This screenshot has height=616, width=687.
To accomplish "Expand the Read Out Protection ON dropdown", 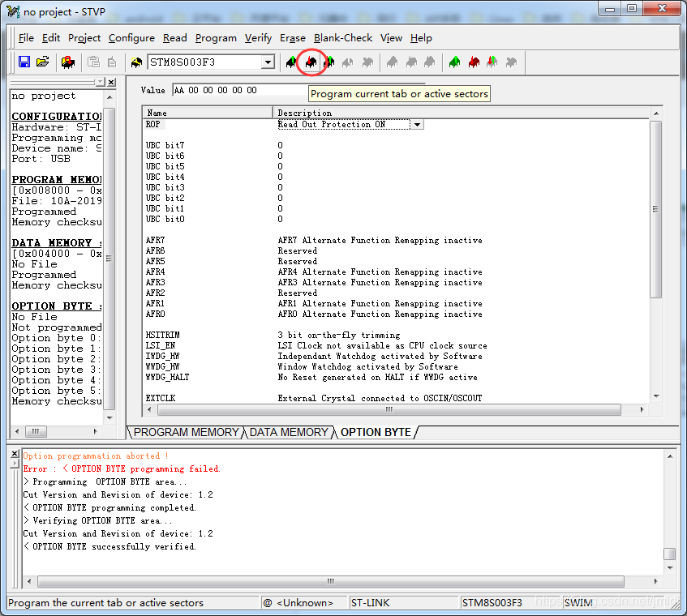I will coord(417,125).
